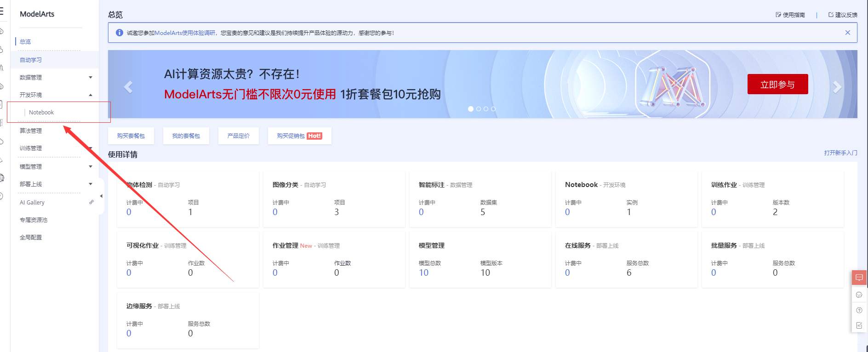The width and height of the screenshot is (868, 352).
Task: Click the ModelArts title in the sidebar
Action: pos(37,14)
